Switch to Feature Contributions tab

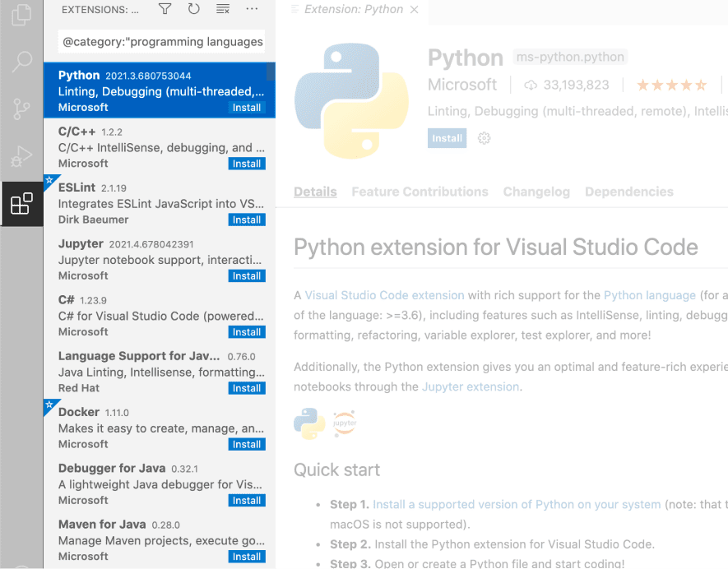(x=420, y=192)
